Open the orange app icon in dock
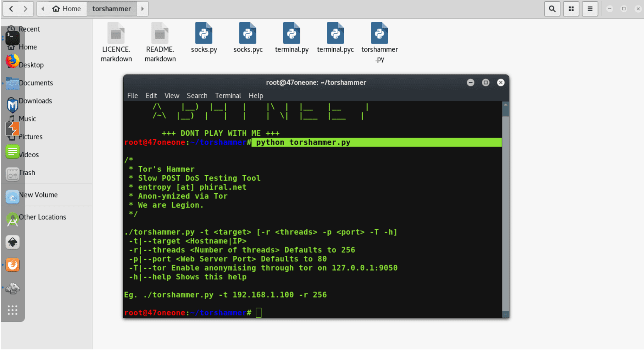 (x=13, y=265)
